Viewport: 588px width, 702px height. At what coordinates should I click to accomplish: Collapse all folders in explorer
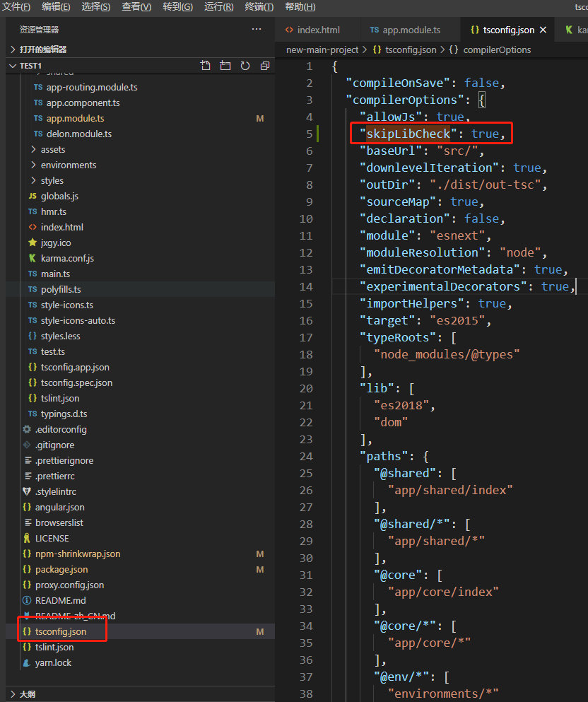coord(265,66)
